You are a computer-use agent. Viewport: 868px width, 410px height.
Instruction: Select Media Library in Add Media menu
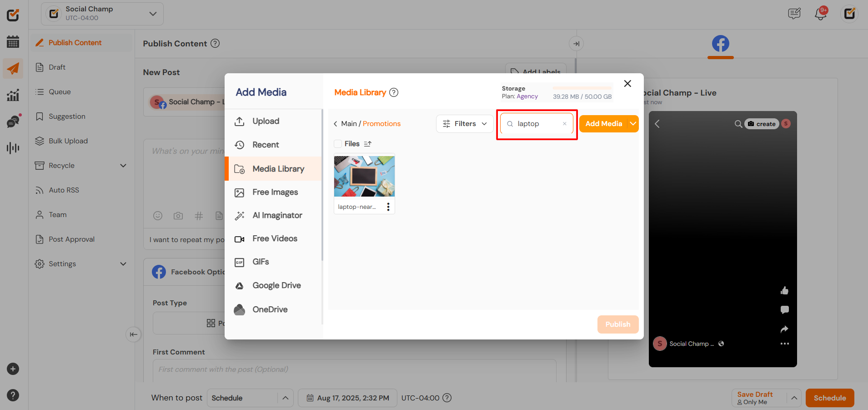[x=273, y=169]
